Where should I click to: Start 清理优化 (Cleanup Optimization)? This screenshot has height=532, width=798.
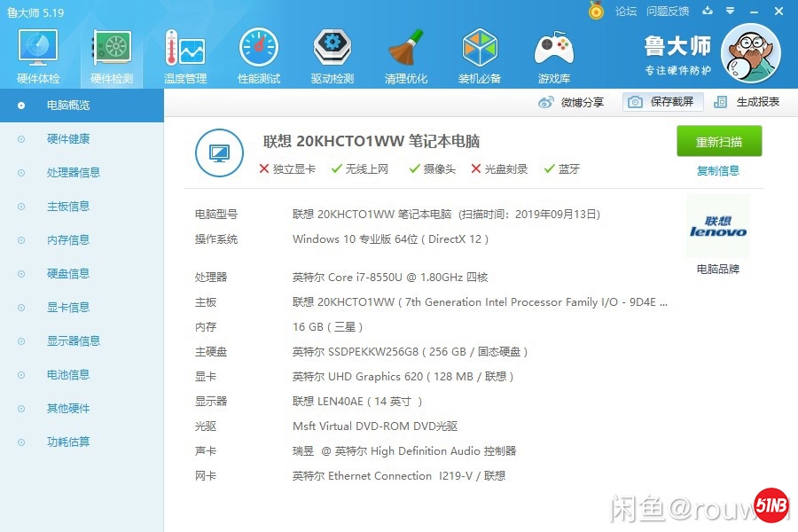406,53
